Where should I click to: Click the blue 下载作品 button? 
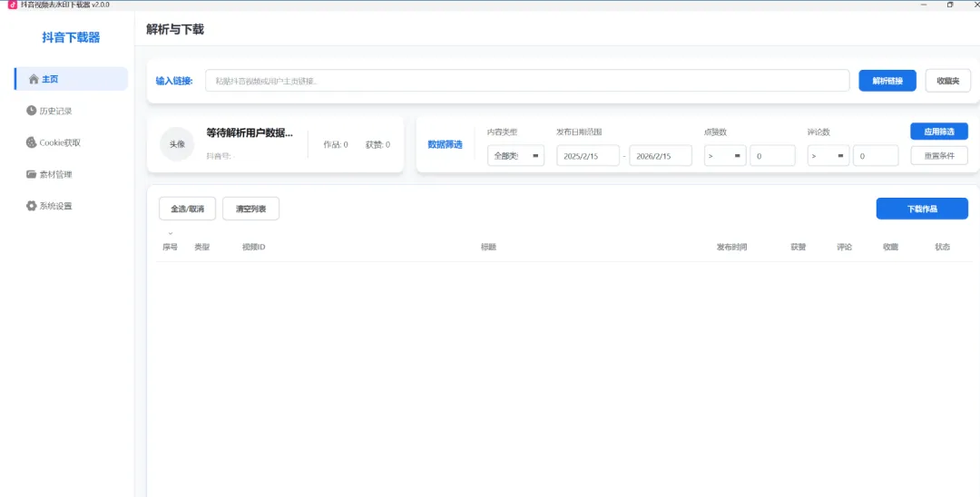(x=922, y=209)
